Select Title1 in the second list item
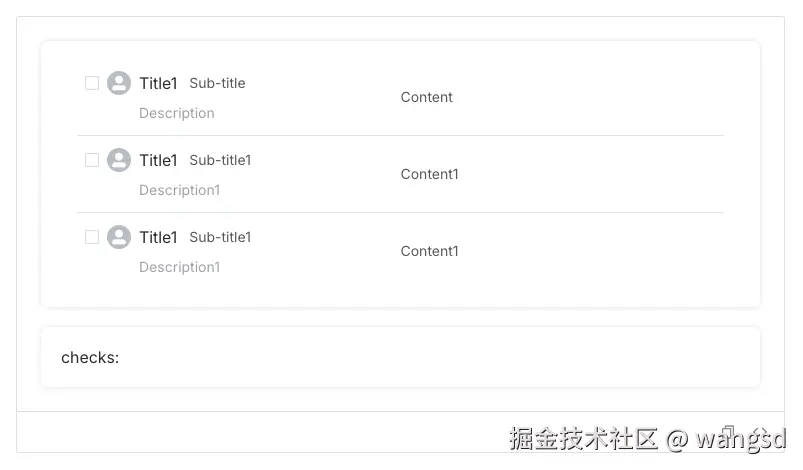803x470 pixels. click(x=158, y=160)
